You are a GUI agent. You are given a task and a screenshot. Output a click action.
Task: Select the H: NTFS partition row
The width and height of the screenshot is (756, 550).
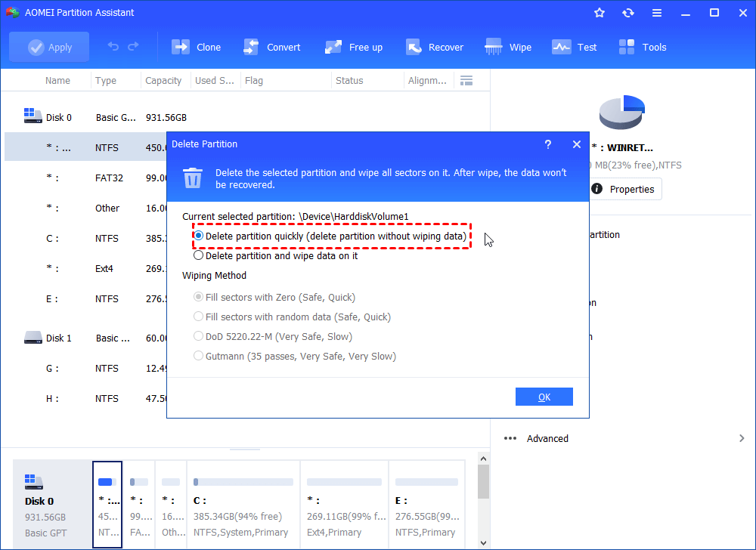86,399
